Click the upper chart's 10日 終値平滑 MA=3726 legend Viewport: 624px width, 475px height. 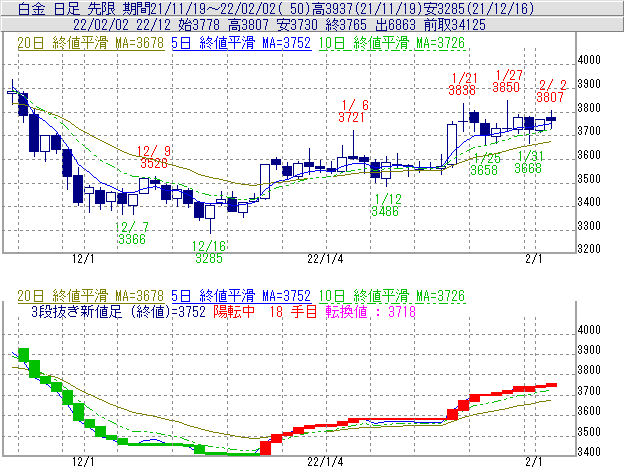[392, 43]
